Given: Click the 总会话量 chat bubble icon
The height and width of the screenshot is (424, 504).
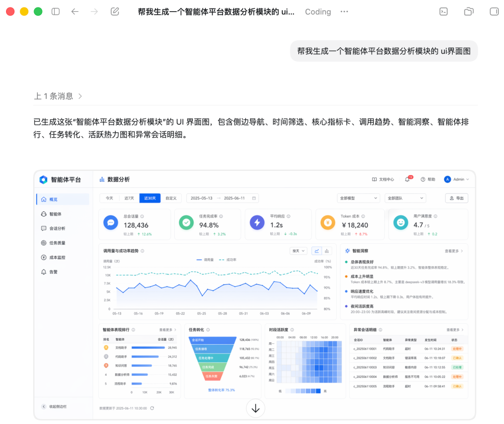Looking at the screenshot, I should click(x=111, y=223).
